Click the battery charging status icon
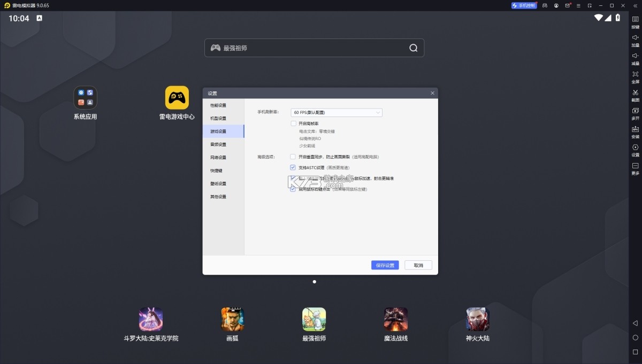642x364 pixels. point(618,18)
